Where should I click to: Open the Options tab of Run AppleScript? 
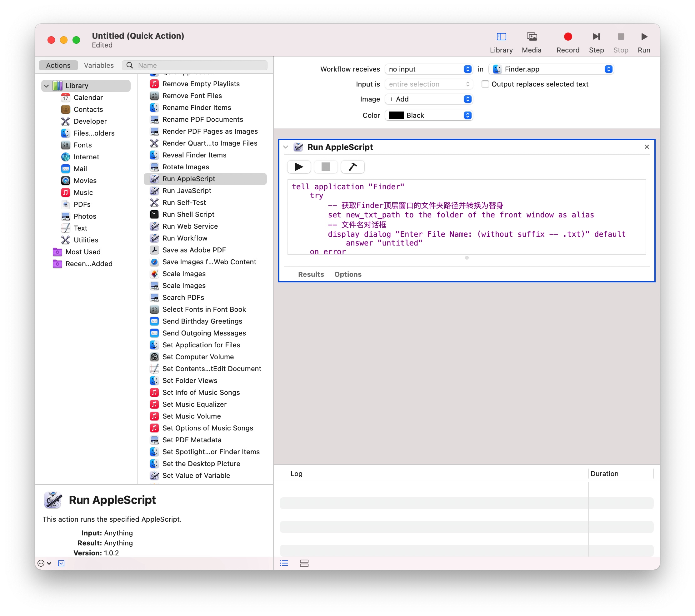coord(347,274)
